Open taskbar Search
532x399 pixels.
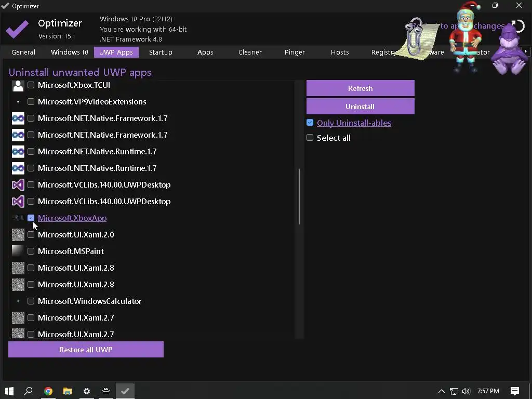click(29, 391)
